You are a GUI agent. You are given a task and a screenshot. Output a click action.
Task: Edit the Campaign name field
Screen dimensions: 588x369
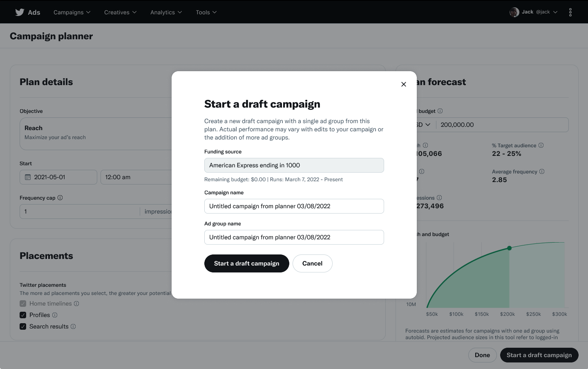pyautogui.click(x=294, y=206)
